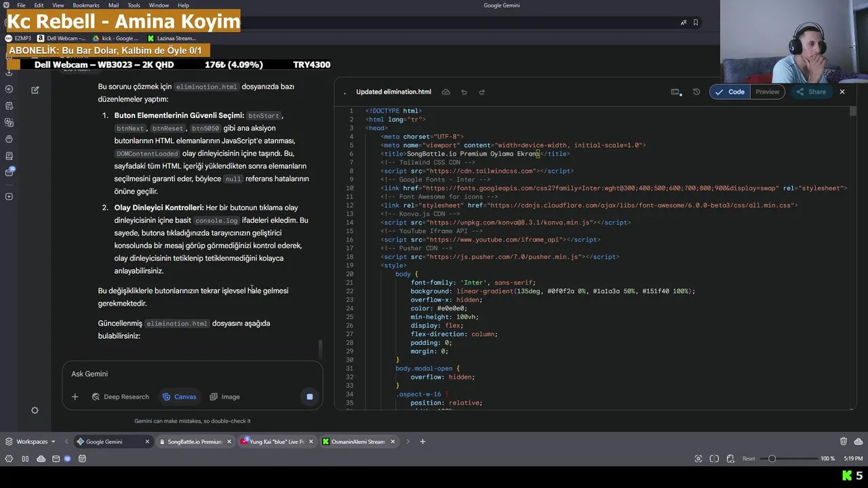Stop the Gemini response generation
This screenshot has width=868, height=488.
coord(310,397)
